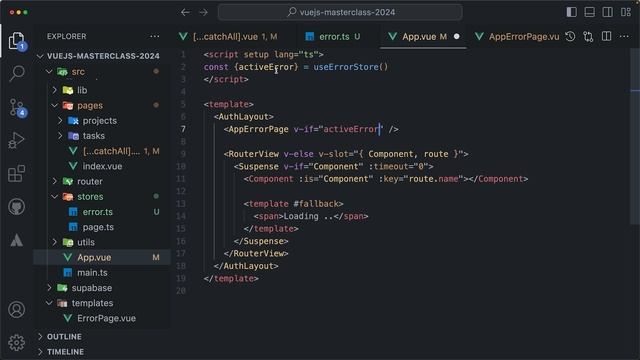Switch to the AppErrorPage.vue tab

(x=518, y=37)
